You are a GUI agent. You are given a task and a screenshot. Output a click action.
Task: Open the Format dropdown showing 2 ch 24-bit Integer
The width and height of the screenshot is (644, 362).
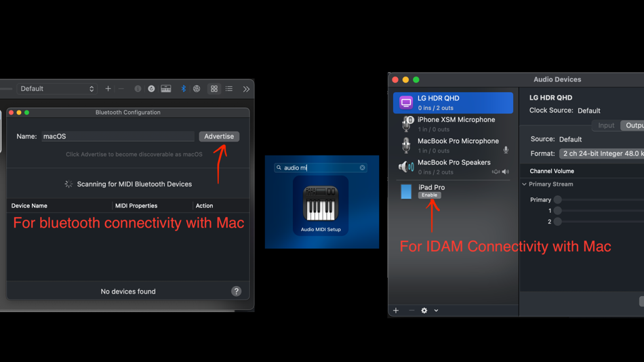602,154
